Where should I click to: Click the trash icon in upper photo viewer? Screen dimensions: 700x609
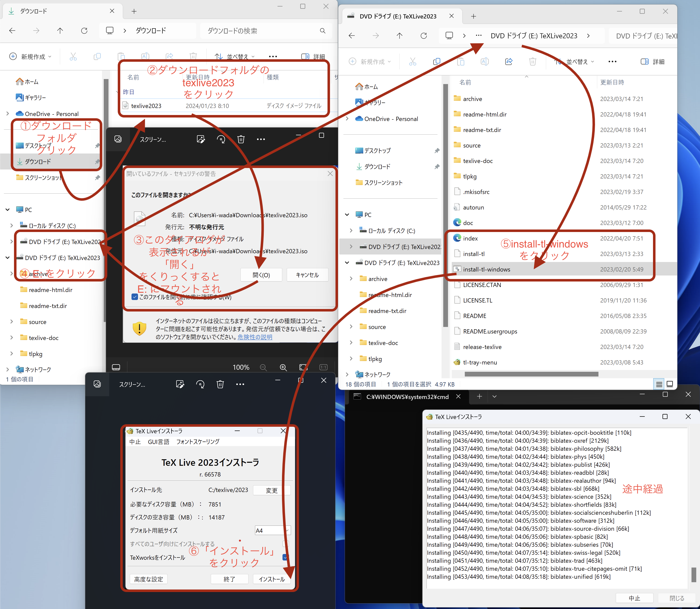pyautogui.click(x=241, y=139)
